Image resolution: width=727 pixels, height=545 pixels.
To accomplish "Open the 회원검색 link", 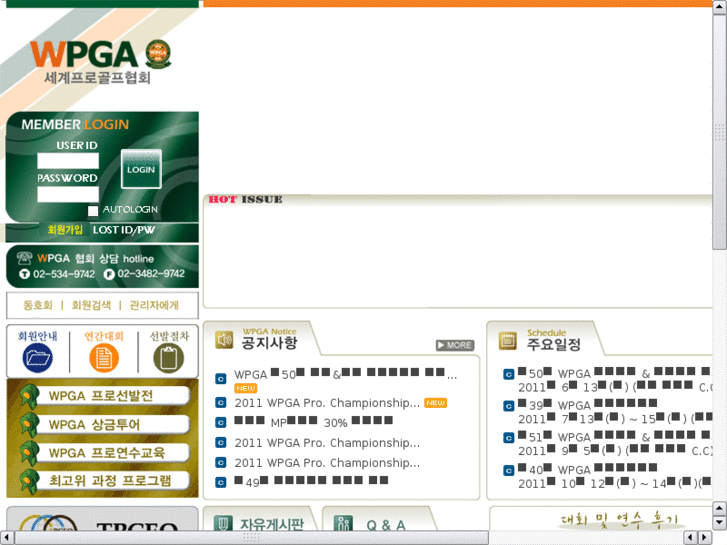I will (x=91, y=305).
